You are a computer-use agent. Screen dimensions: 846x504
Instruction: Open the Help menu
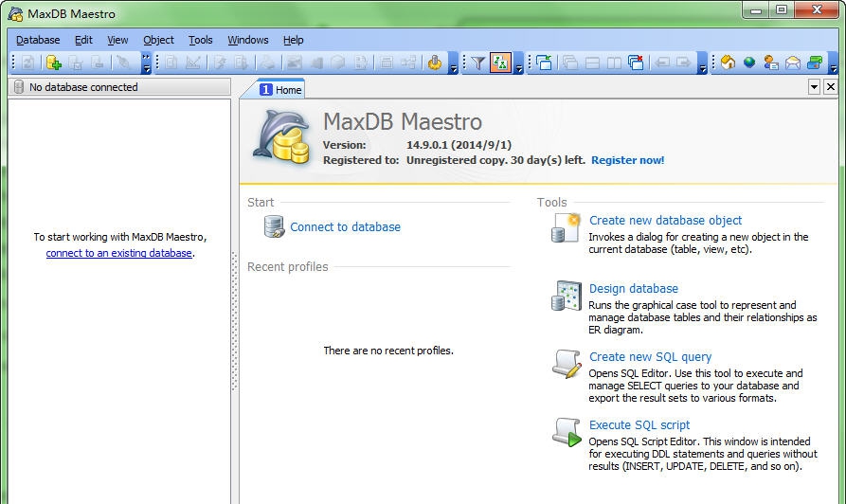[x=294, y=40]
